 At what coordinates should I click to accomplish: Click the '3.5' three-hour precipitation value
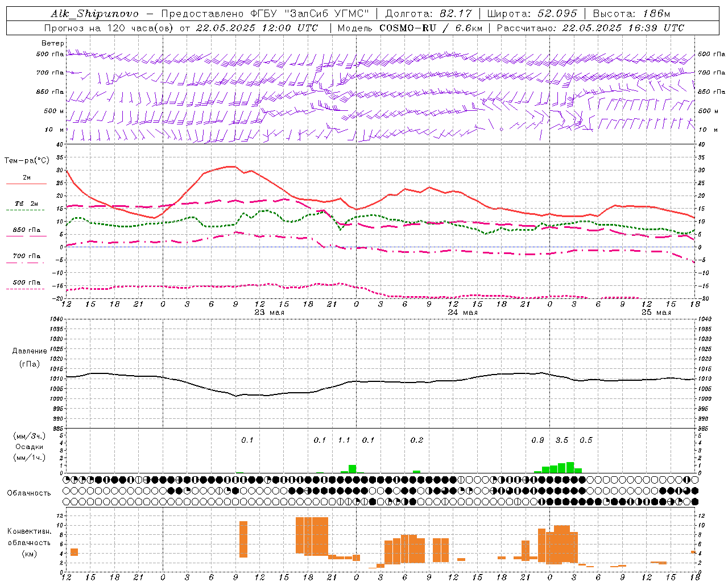[562, 440]
